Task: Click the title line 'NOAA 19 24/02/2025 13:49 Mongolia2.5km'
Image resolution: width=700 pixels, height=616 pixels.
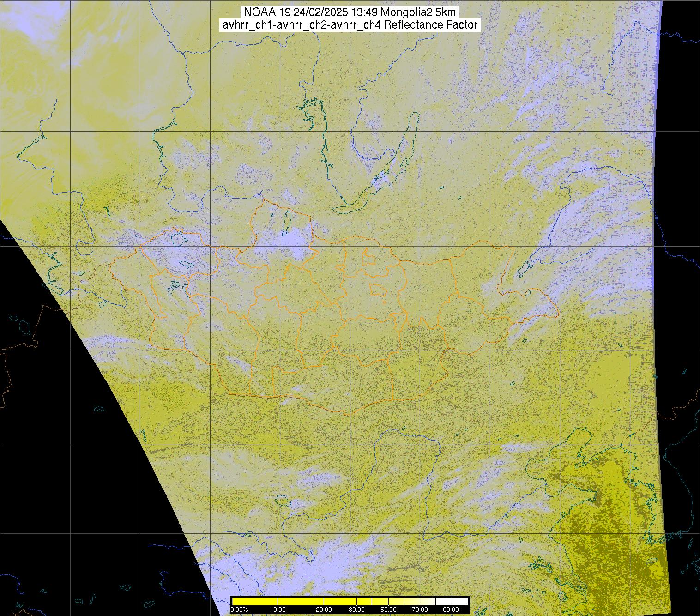Action: click(350, 12)
